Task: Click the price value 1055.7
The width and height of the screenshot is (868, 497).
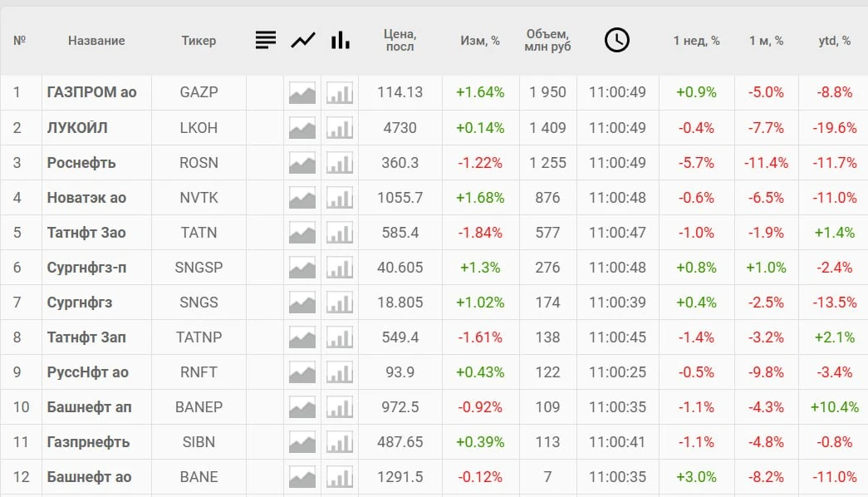Action: coord(400,198)
